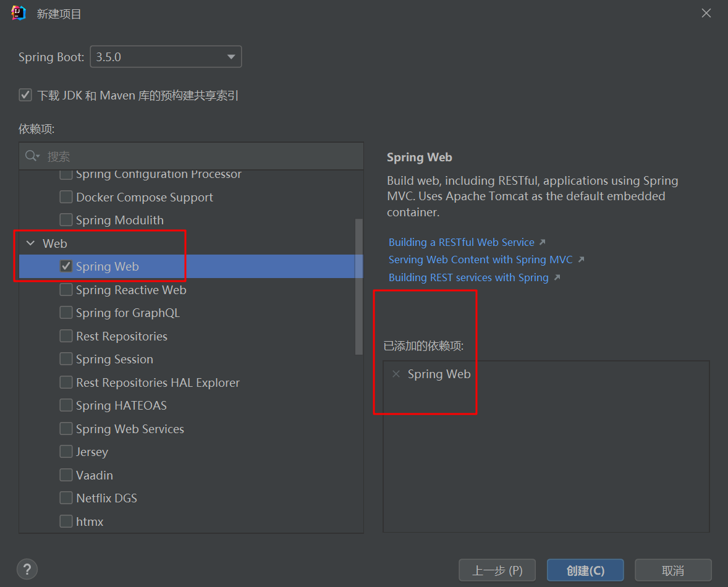Click the Spring Web added dependency entry
The width and height of the screenshot is (728, 587).
439,374
